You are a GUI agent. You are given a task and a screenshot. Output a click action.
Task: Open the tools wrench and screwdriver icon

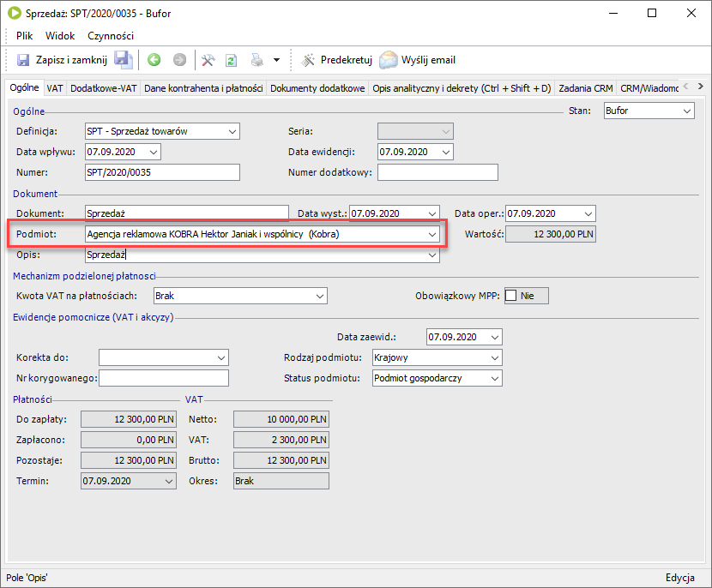click(x=208, y=60)
